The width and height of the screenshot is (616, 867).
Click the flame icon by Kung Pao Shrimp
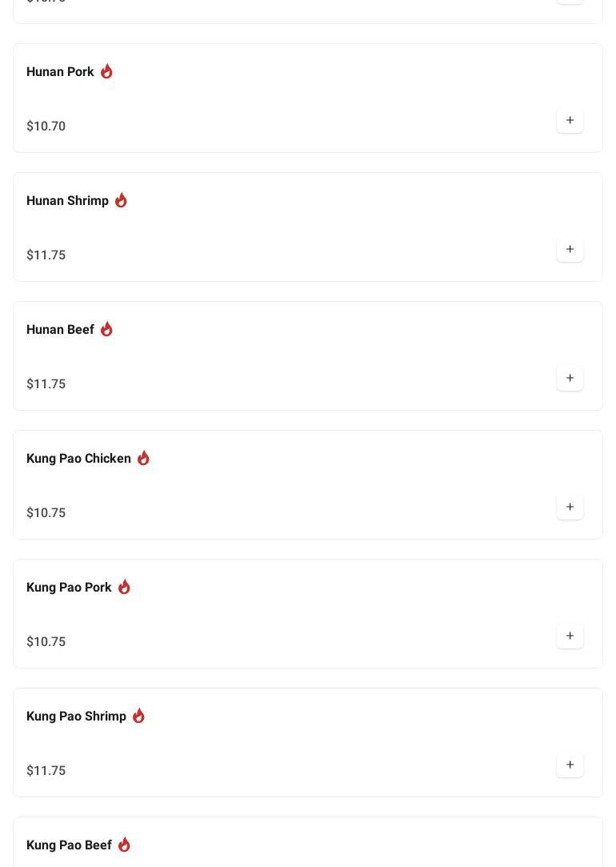pyautogui.click(x=138, y=716)
